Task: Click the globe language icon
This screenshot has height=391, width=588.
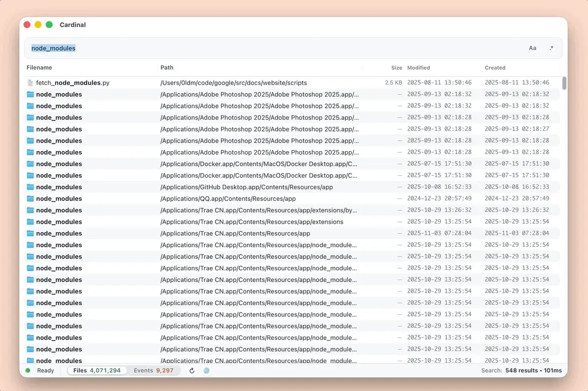Action: point(207,371)
